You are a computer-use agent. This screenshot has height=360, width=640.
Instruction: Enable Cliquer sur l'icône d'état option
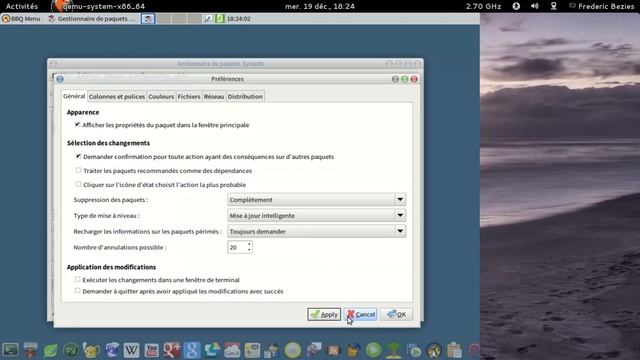pos(78,184)
